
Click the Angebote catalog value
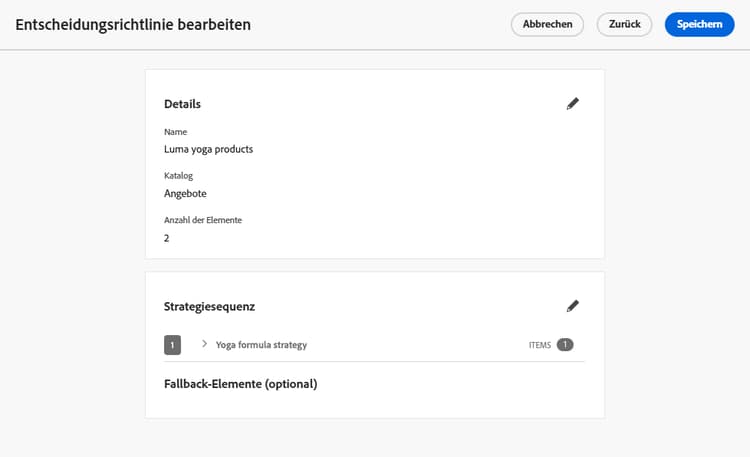click(x=185, y=193)
